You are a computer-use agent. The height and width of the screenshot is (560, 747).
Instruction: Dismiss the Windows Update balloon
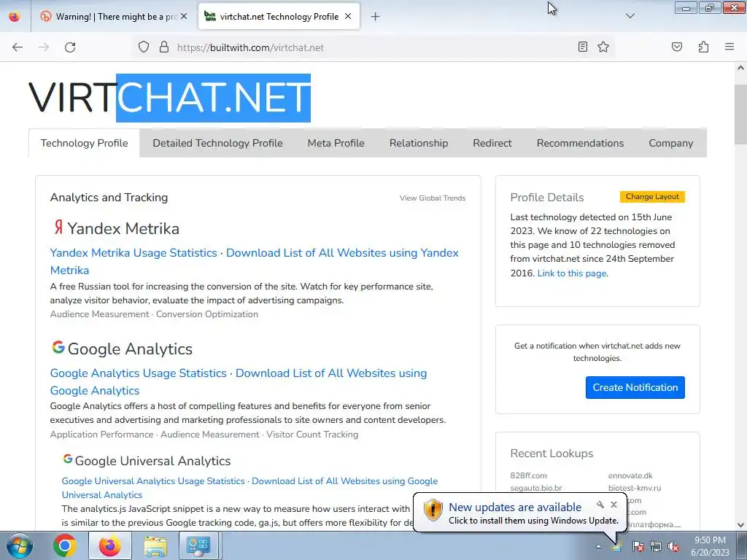(614, 505)
